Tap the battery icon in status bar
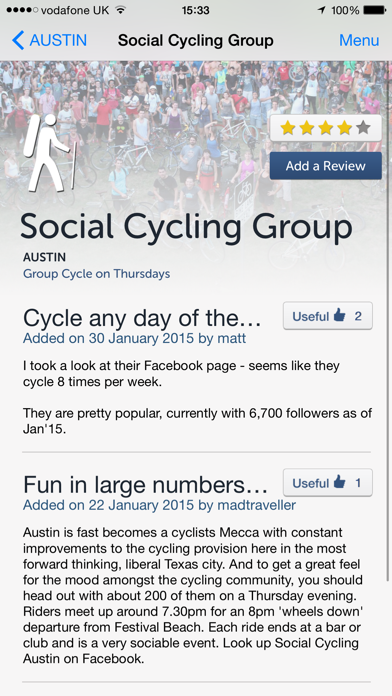 [375, 10]
